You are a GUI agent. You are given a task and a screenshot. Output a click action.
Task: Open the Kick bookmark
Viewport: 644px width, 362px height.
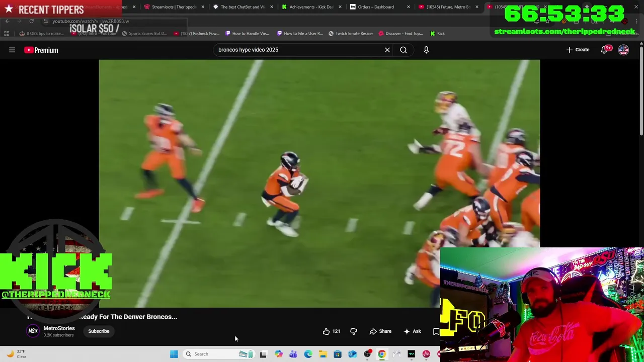pyautogui.click(x=437, y=33)
